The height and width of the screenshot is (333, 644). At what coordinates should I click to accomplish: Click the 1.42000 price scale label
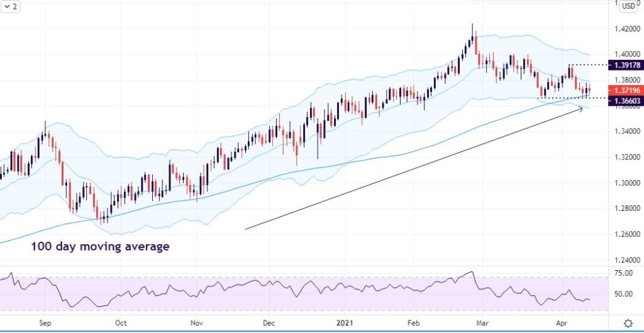coord(628,28)
